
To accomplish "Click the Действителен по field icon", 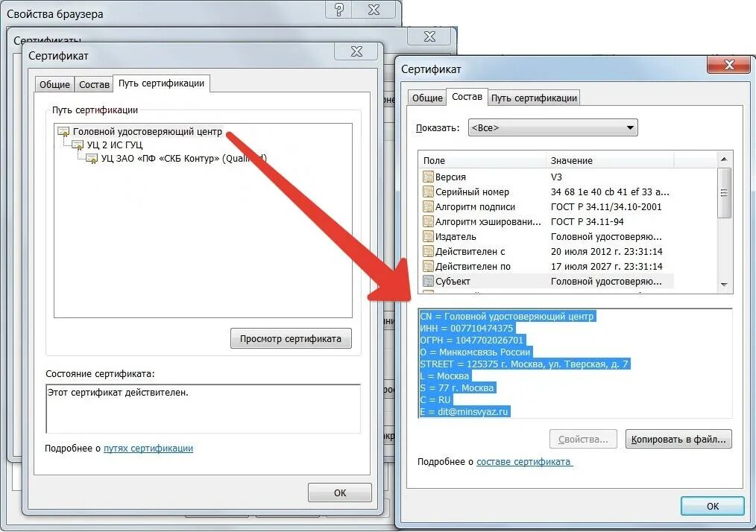I will click(x=428, y=267).
